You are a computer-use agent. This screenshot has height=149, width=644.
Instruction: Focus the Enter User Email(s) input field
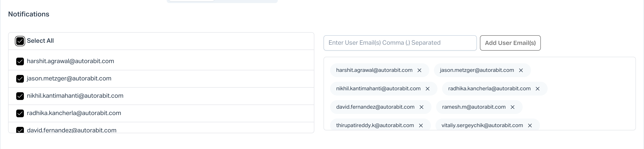(400, 43)
